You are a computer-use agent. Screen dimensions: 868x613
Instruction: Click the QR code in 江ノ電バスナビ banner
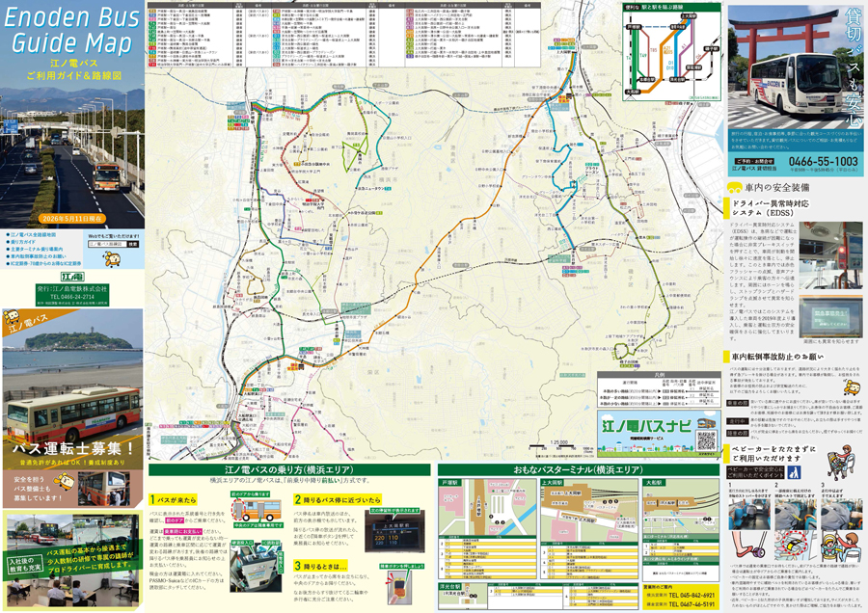[706, 440]
